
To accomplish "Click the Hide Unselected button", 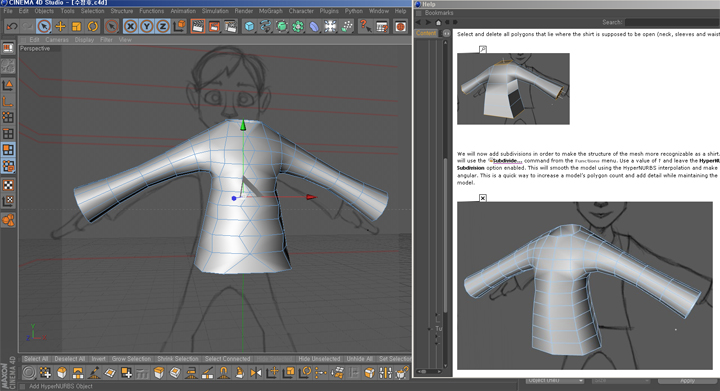I will (x=319, y=359).
